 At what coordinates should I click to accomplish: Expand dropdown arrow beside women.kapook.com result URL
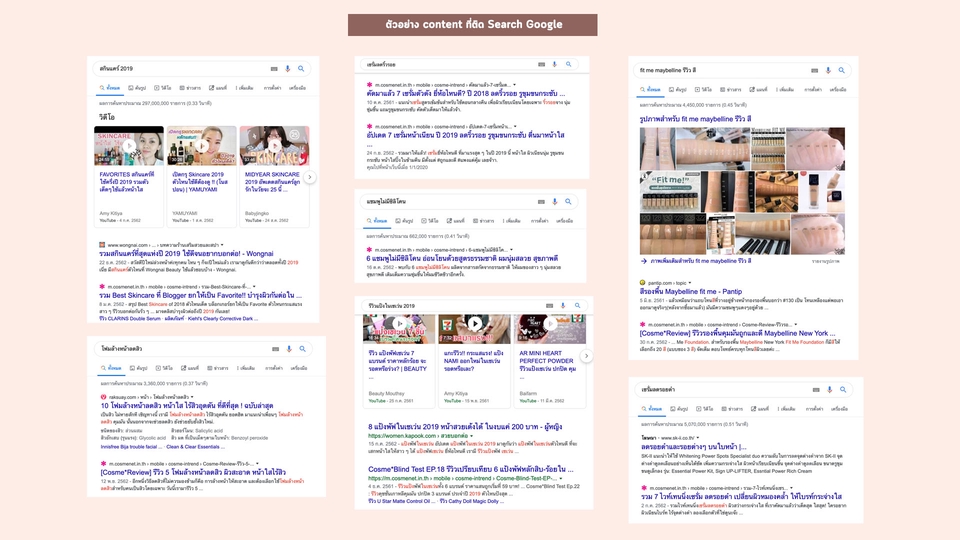tap(472, 436)
